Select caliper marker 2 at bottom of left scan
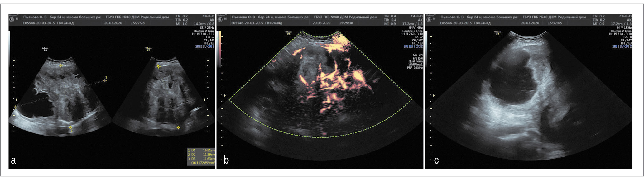The width and height of the screenshot is (644, 177). [x=70, y=128]
